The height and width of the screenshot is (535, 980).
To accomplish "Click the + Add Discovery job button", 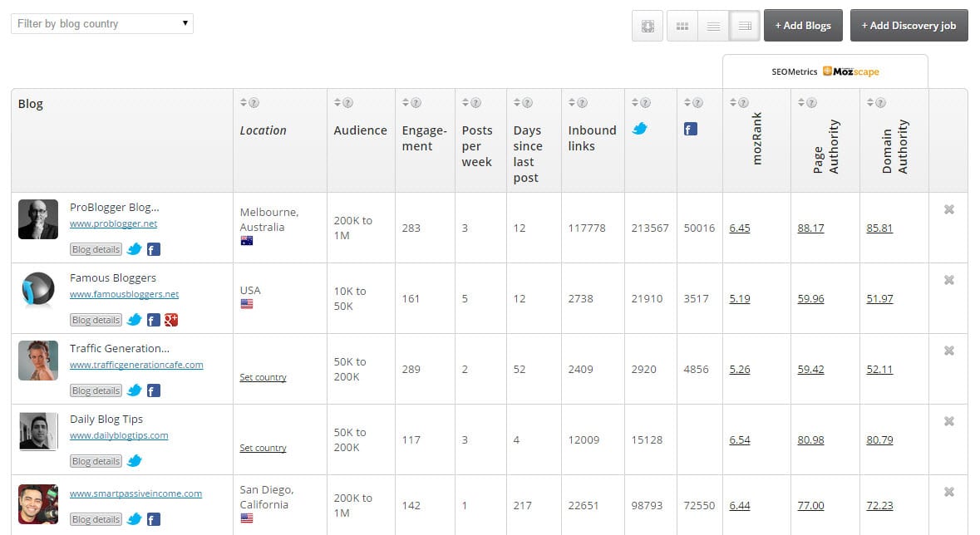I will coord(909,26).
